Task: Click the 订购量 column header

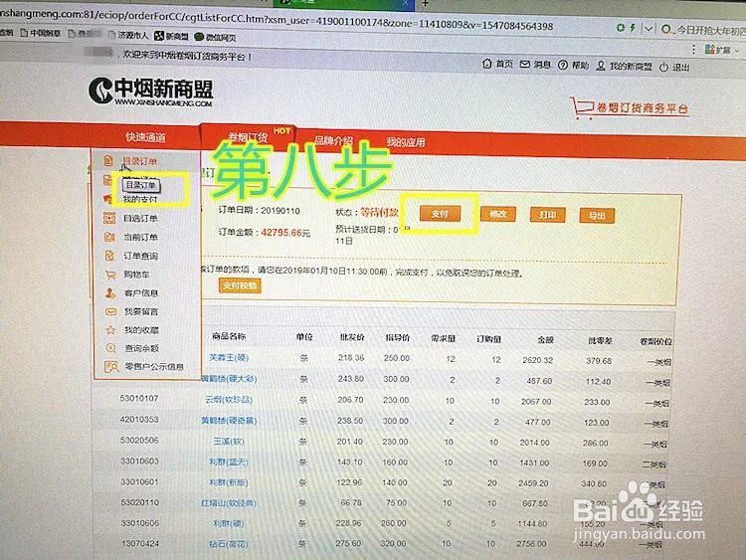Action: coord(488,339)
